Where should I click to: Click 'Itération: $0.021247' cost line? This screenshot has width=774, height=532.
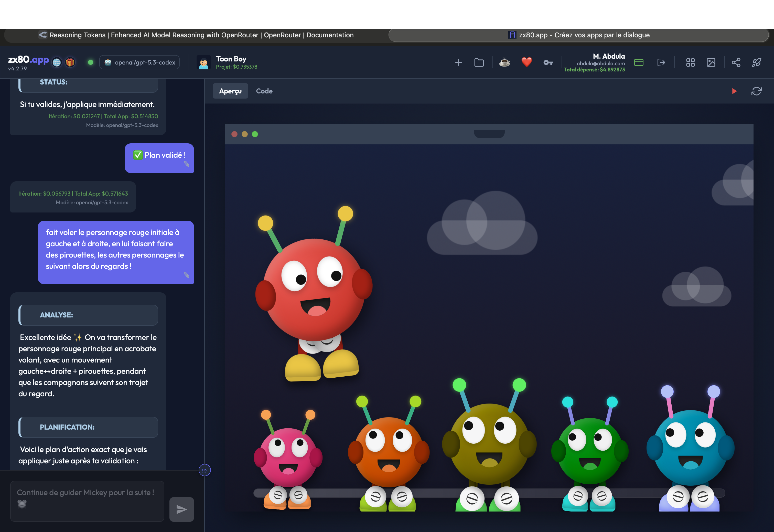(103, 116)
